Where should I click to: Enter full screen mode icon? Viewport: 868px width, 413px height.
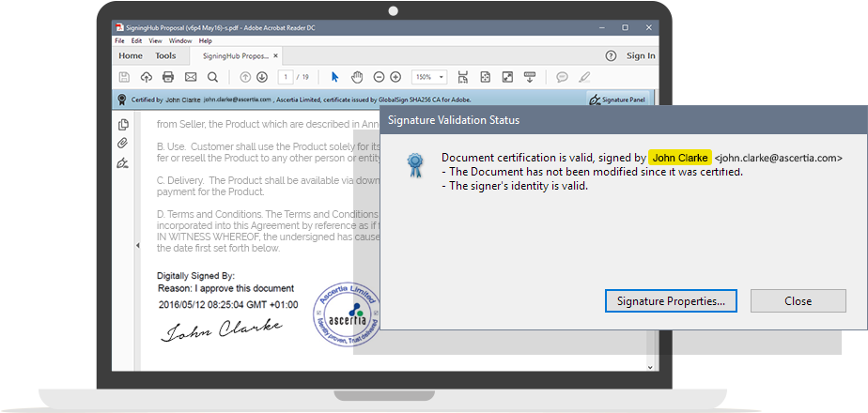click(x=507, y=77)
